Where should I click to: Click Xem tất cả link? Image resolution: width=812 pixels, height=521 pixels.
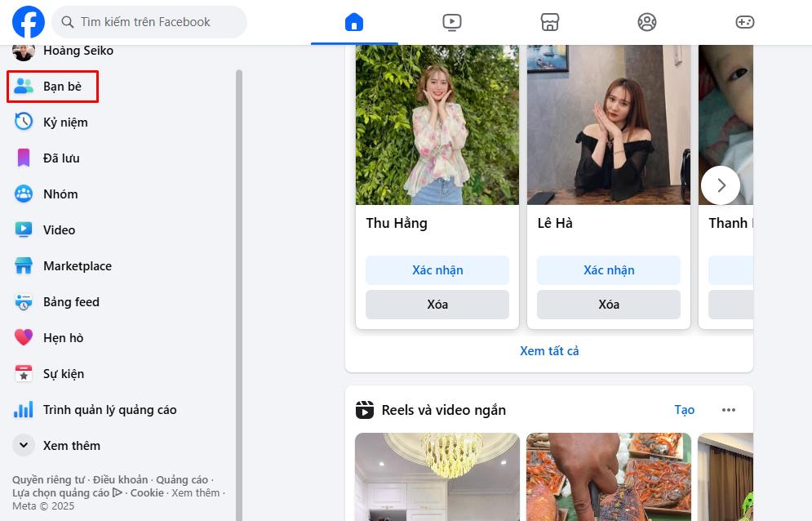click(x=549, y=351)
